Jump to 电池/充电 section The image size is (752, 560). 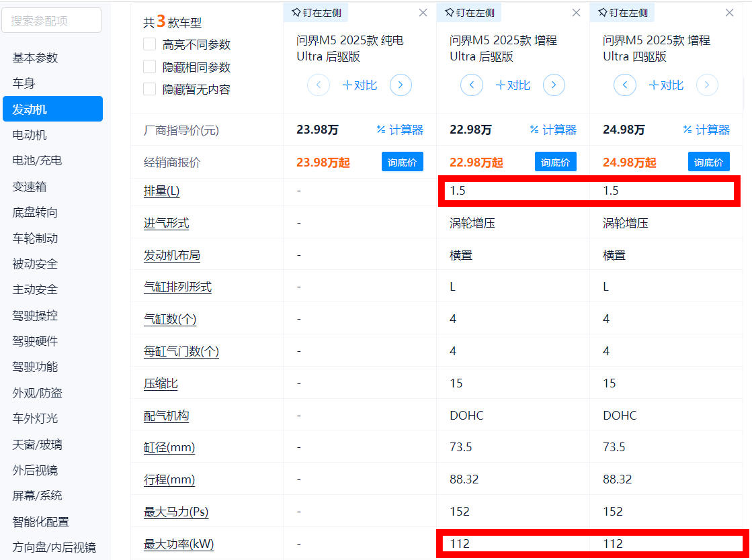pos(37,160)
